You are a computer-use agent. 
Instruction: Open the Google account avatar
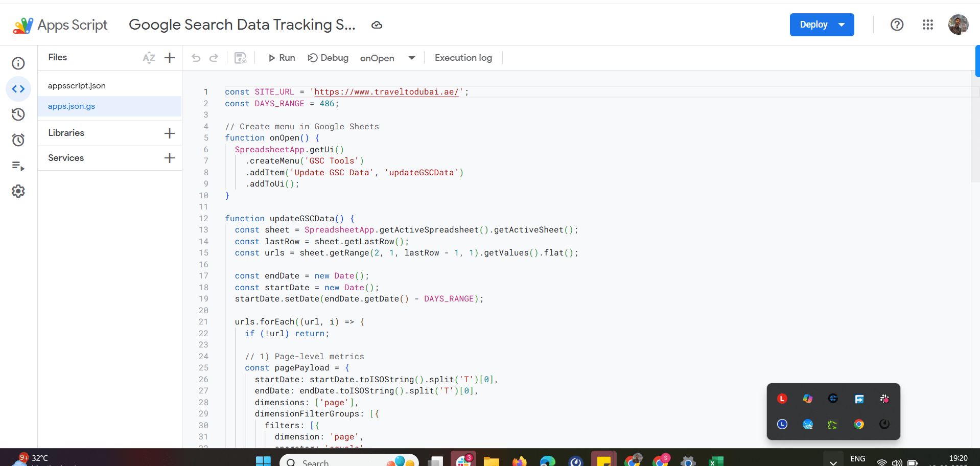(x=958, y=25)
